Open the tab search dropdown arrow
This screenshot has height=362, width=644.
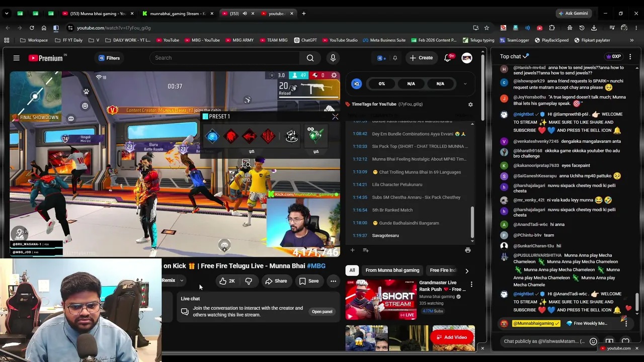point(8,14)
